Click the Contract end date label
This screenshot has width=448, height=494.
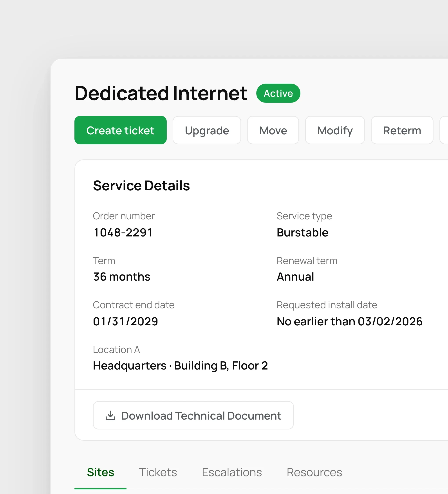coord(134,305)
